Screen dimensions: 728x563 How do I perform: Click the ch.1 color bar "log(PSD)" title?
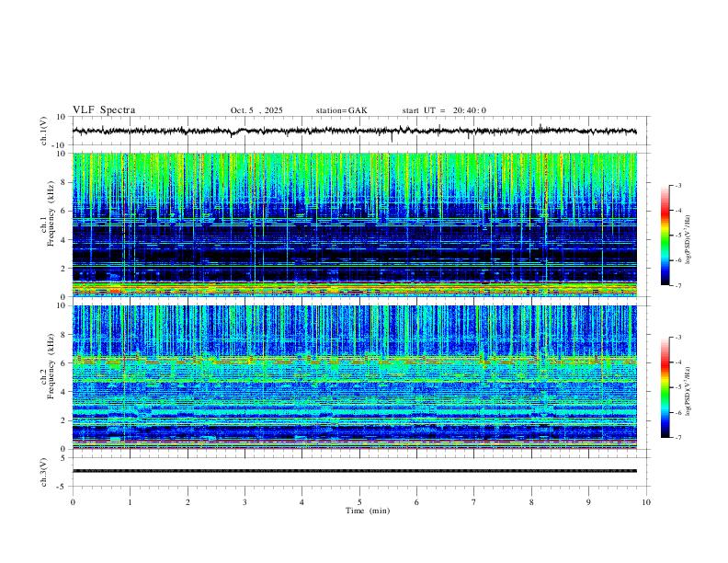(688, 239)
